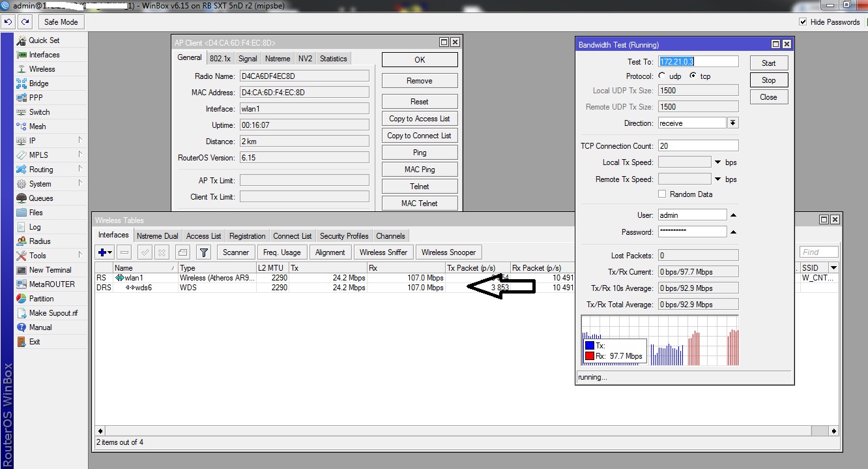Open column chooser dropdown beside SSID
This screenshot has height=469, width=868.
[833, 268]
